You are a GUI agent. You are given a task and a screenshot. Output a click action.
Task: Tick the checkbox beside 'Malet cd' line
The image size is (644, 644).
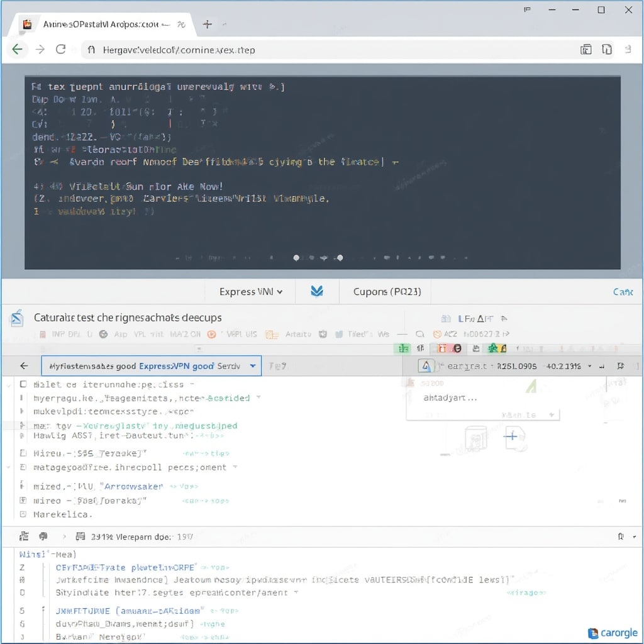(23, 384)
